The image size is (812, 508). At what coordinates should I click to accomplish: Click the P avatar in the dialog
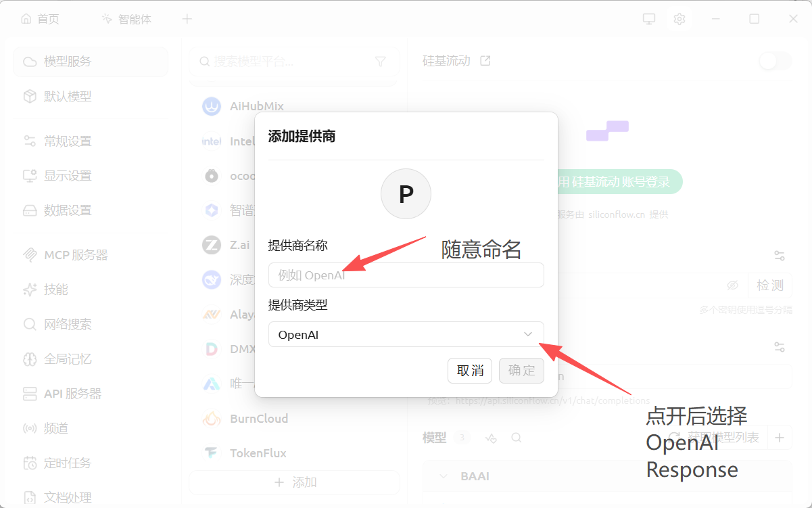point(406,194)
